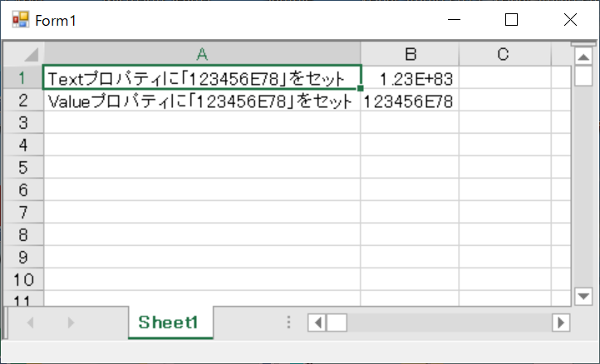Click the tab strip splitter dots handle
This screenshot has width=600, height=364.
click(x=289, y=322)
